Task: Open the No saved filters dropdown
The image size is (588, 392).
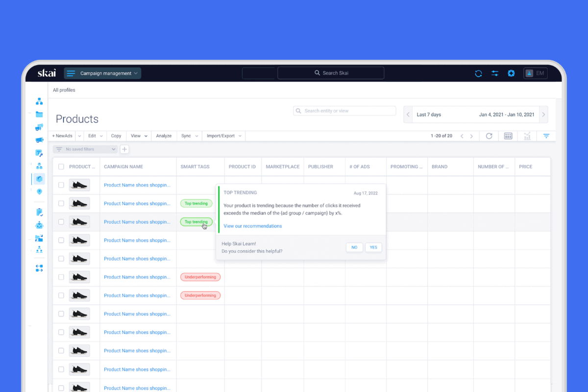Action: point(84,149)
